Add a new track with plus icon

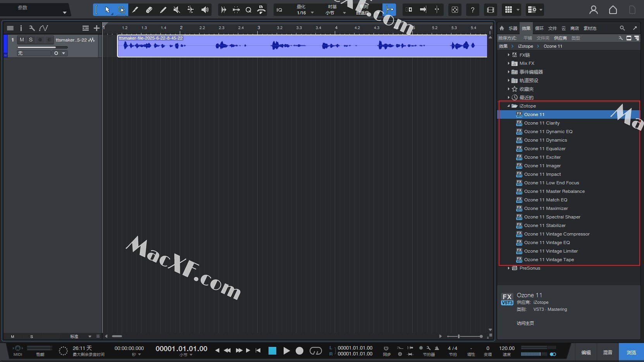pyautogui.click(x=96, y=28)
